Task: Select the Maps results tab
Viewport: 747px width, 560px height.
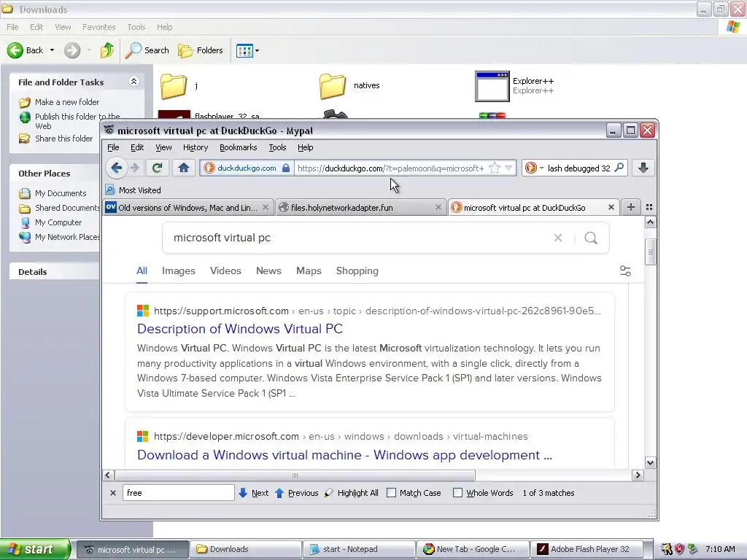Action: (x=309, y=271)
